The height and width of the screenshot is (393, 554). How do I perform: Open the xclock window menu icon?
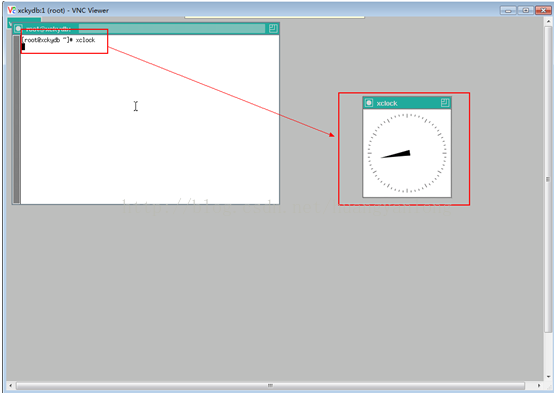369,103
